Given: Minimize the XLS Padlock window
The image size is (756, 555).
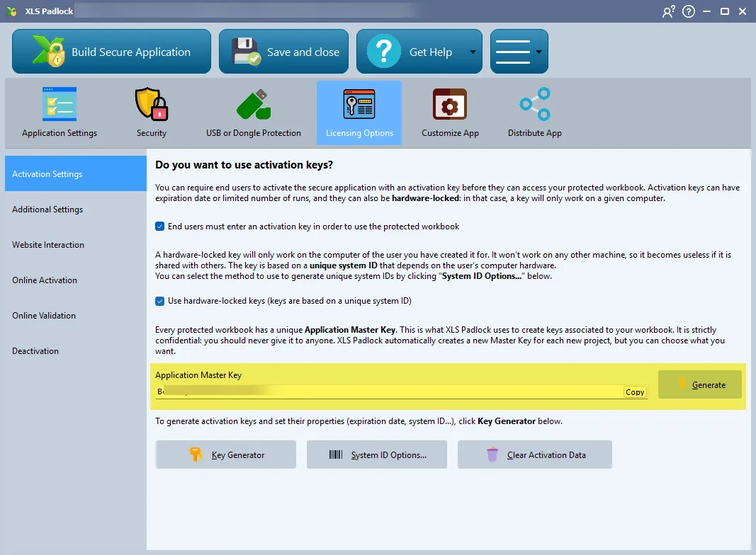Looking at the screenshot, I should [x=707, y=11].
